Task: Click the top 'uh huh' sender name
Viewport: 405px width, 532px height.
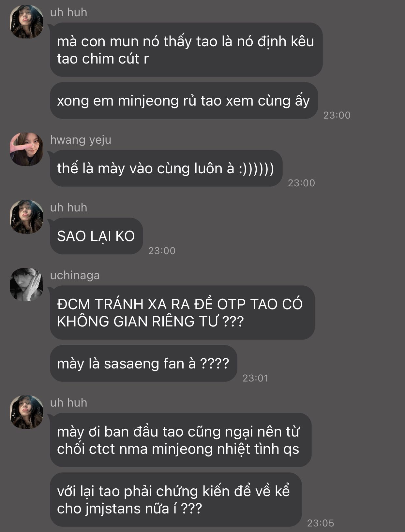Action: (x=69, y=12)
